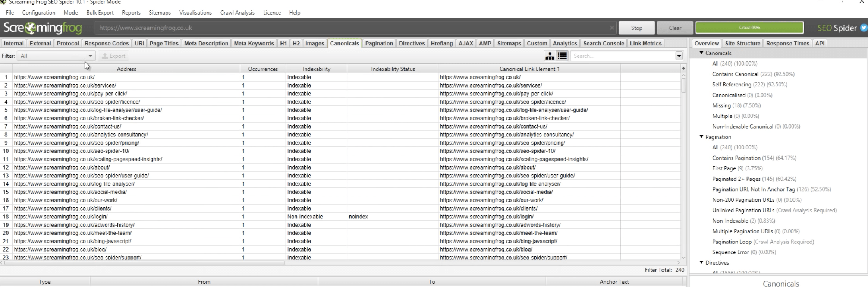The image size is (868, 287).
Task: Open the Visualisations menu
Action: pyautogui.click(x=195, y=12)
